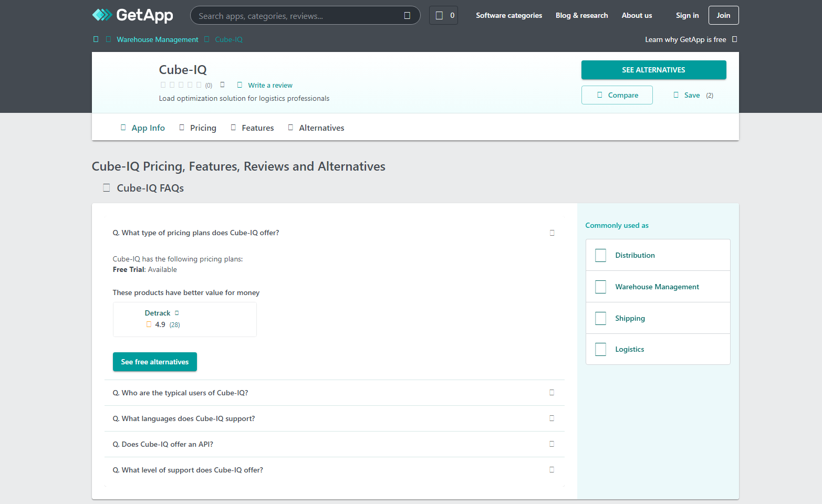Click the search icon inside the search bar

point(407,16)
